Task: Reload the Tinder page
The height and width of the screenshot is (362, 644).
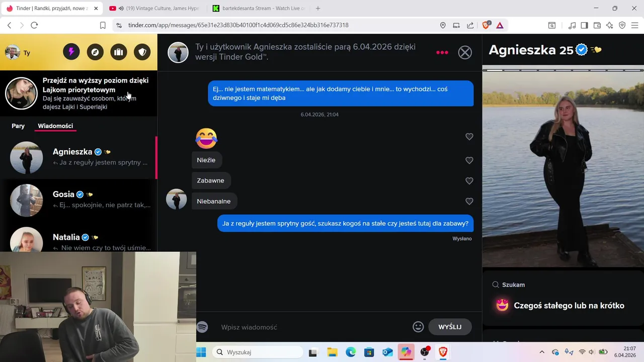Action: pos(34,25)
